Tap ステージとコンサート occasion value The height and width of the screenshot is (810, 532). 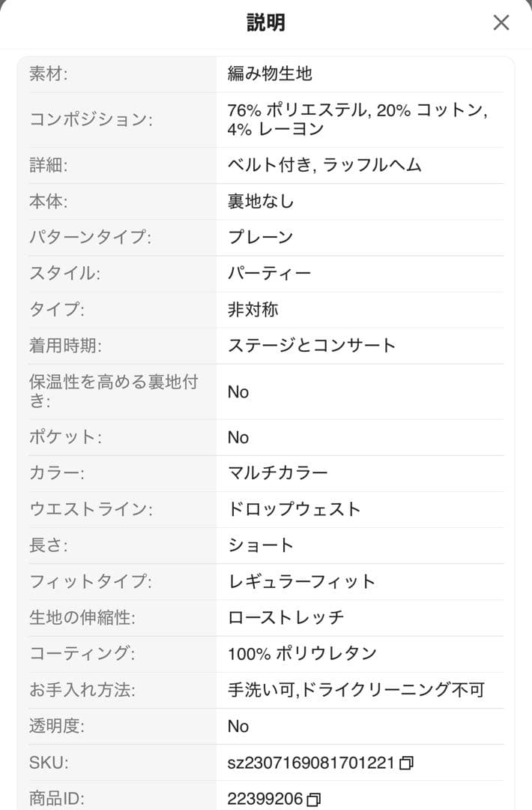coord(312,346)
